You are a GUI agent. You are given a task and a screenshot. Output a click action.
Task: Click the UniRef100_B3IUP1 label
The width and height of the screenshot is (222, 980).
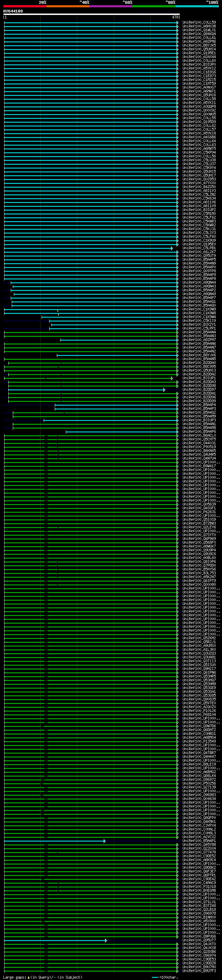[199, 378]
